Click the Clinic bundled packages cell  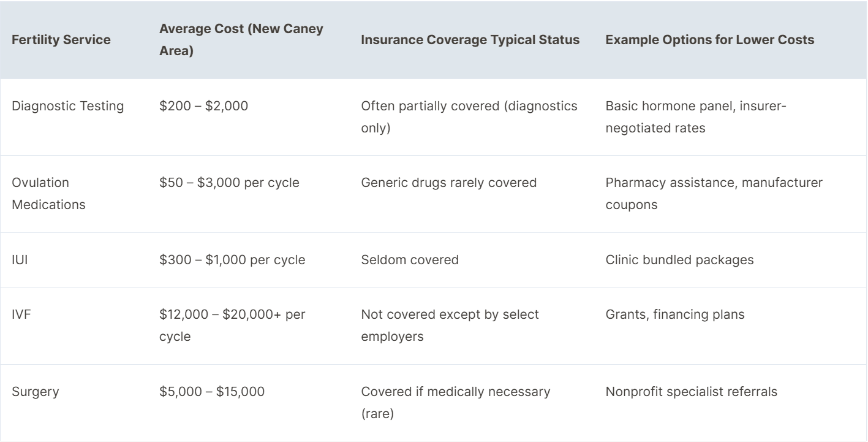click(x=680, y=259)
